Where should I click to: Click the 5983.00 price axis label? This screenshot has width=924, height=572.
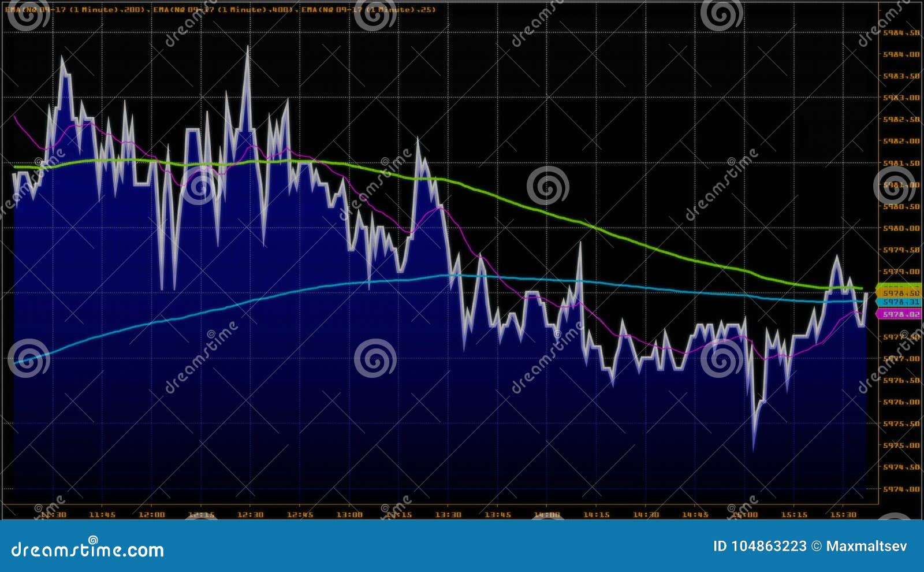click(x=901, y=98)
